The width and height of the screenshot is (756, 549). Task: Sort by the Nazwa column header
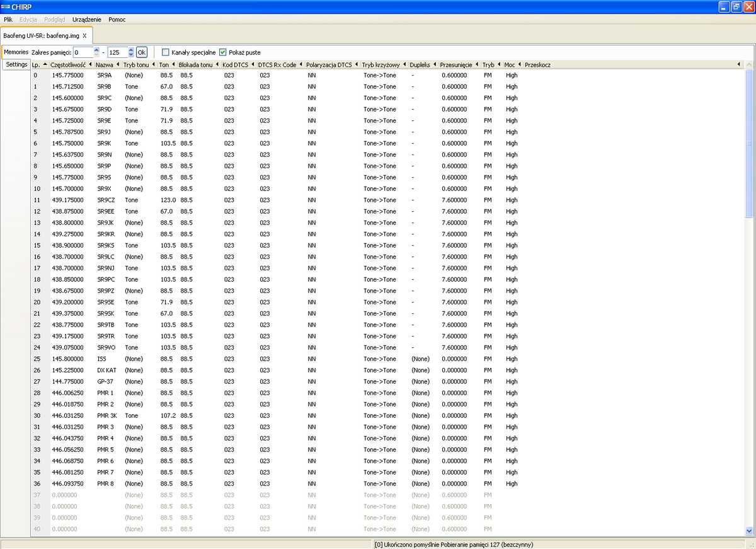coord(105,65)
